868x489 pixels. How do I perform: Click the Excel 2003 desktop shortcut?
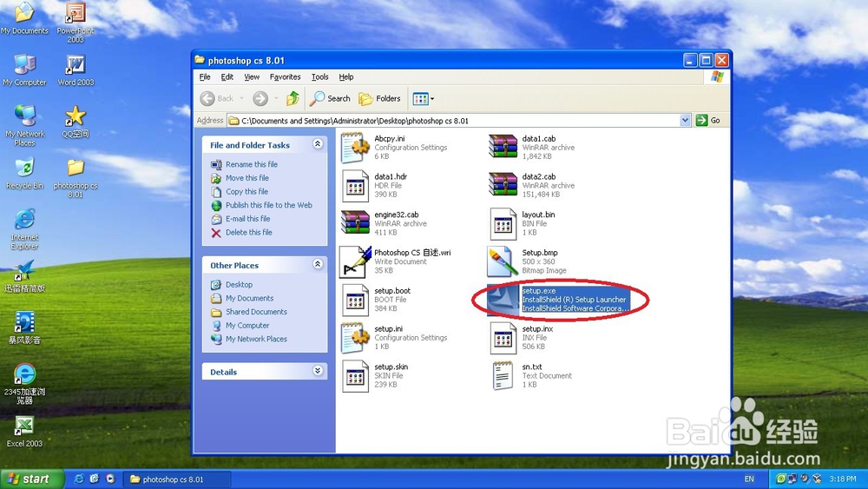point(24,432)
